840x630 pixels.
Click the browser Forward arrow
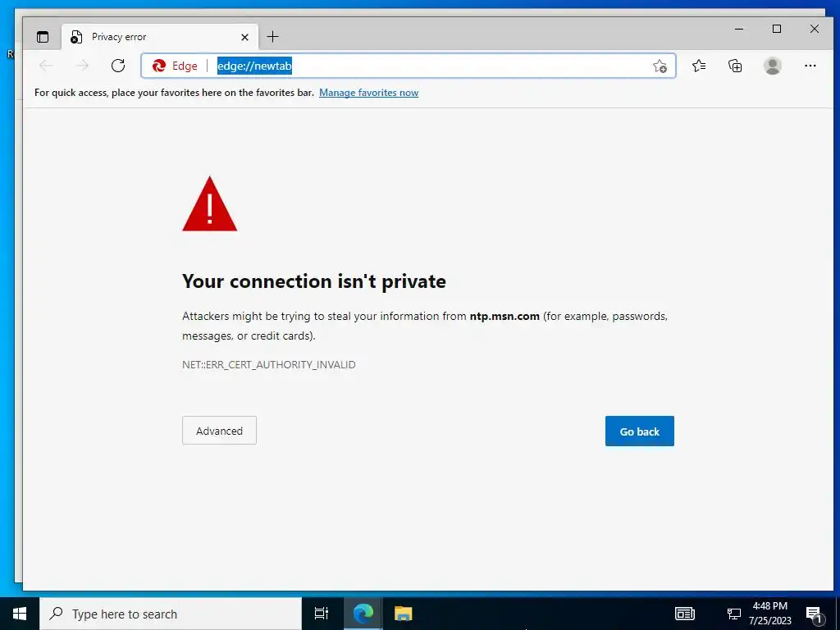82,66
